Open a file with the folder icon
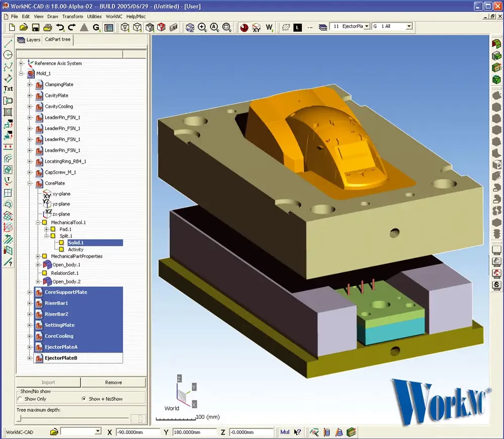This screenshot has height=439, width=504. 24,27
